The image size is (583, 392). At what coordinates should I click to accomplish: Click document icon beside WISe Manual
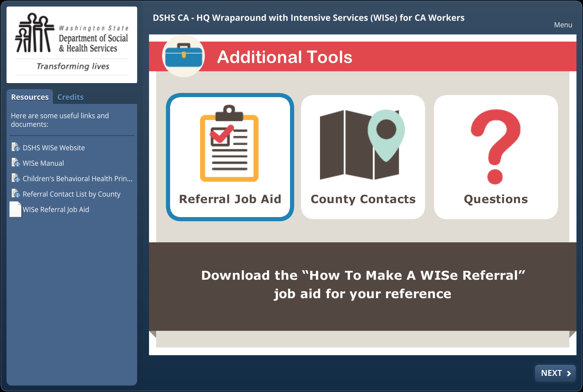pos(15,163)
